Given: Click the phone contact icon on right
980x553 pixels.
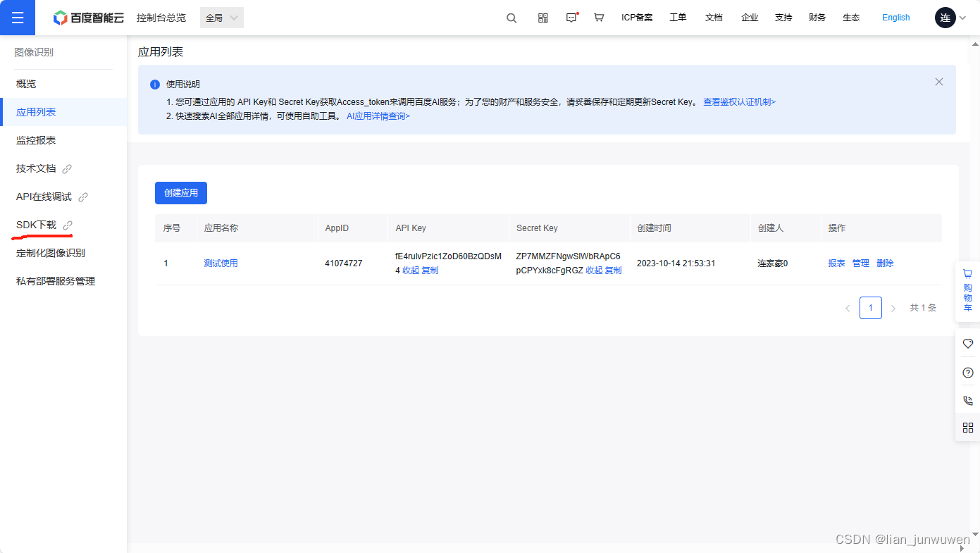Looking at the screenshot, I should click(968, 400).
